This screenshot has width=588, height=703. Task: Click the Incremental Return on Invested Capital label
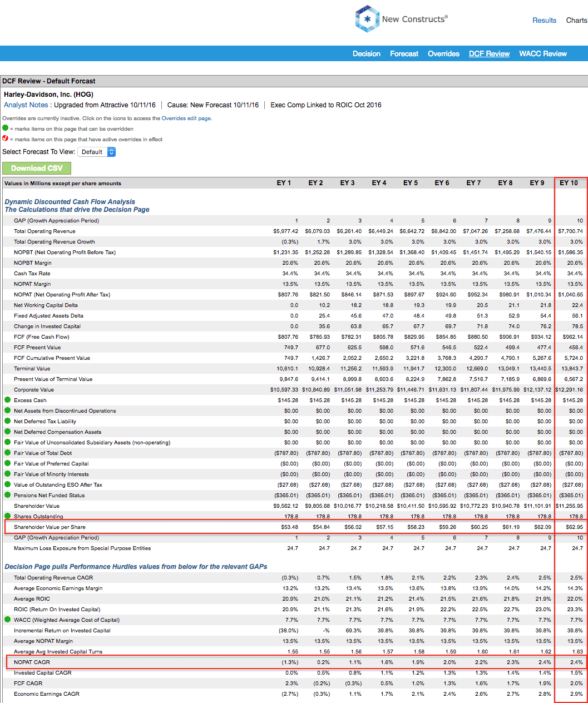pyautogui.click(x=62, y=631)
